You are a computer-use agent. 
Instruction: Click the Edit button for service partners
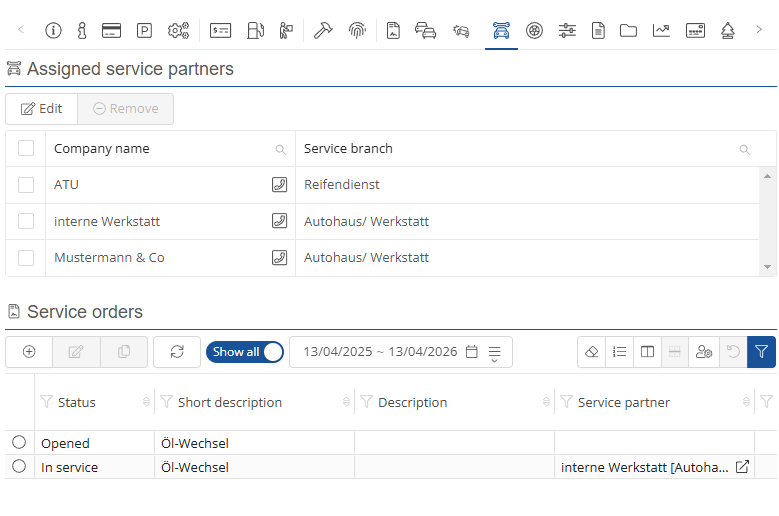(x=41, y=109)
